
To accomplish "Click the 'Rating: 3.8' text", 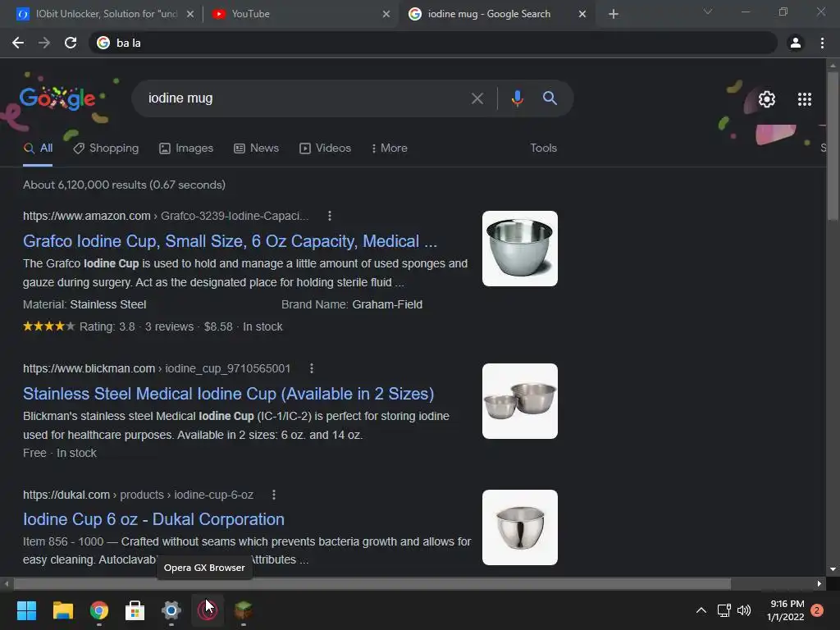I will coord(107,326).
